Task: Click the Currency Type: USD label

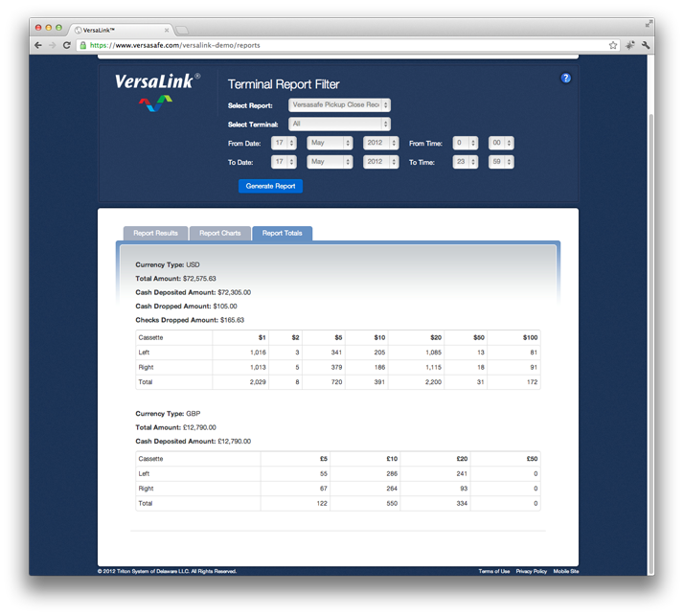Action: point(168,264)
